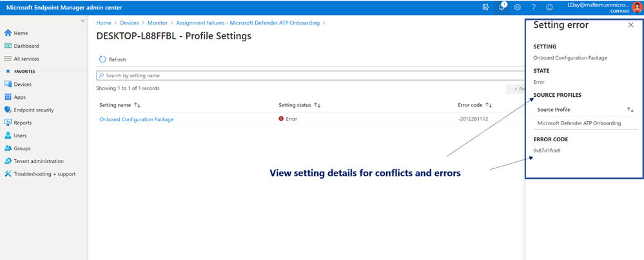
Task: Focus the Search by setting name field
Action: [310, 75]
